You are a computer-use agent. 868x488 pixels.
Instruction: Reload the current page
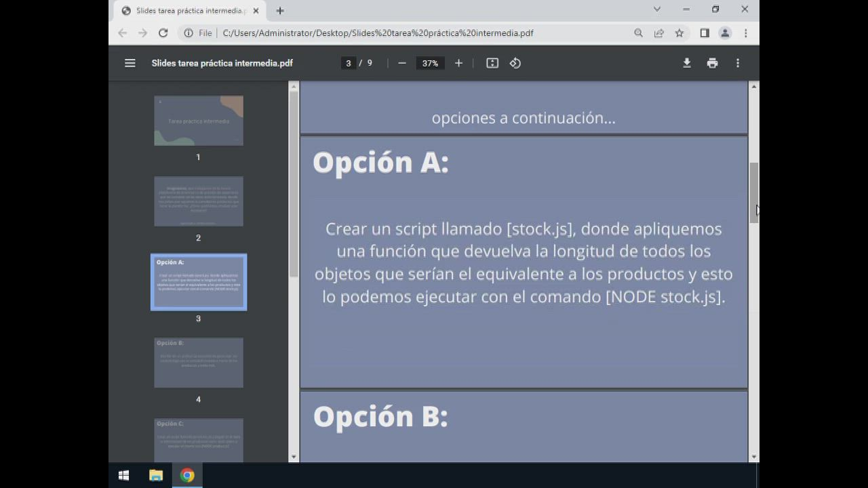click(x=163, y=33)
